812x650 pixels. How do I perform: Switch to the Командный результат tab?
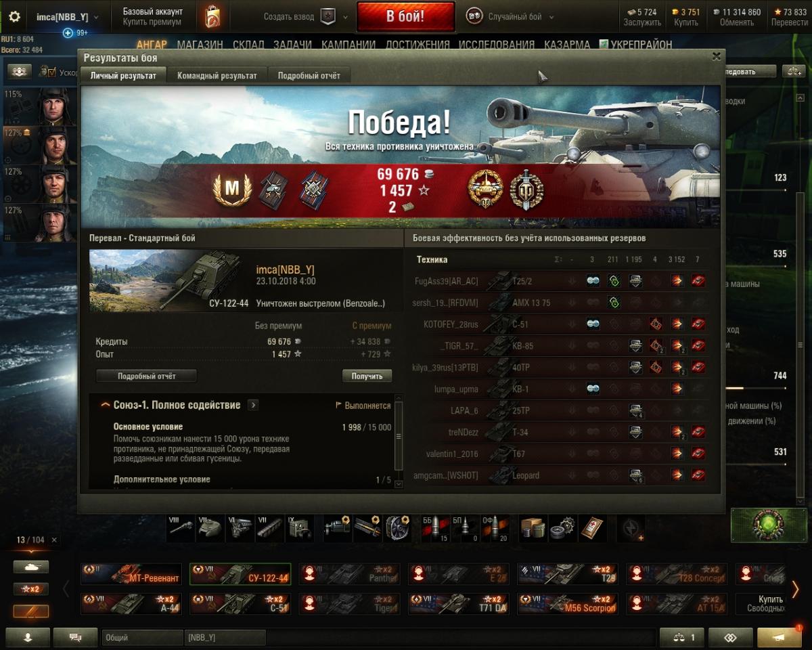[x=217, y=76]
